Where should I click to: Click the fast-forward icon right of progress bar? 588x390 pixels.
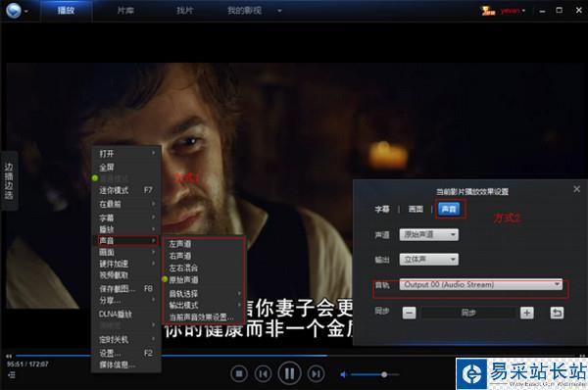582,356
